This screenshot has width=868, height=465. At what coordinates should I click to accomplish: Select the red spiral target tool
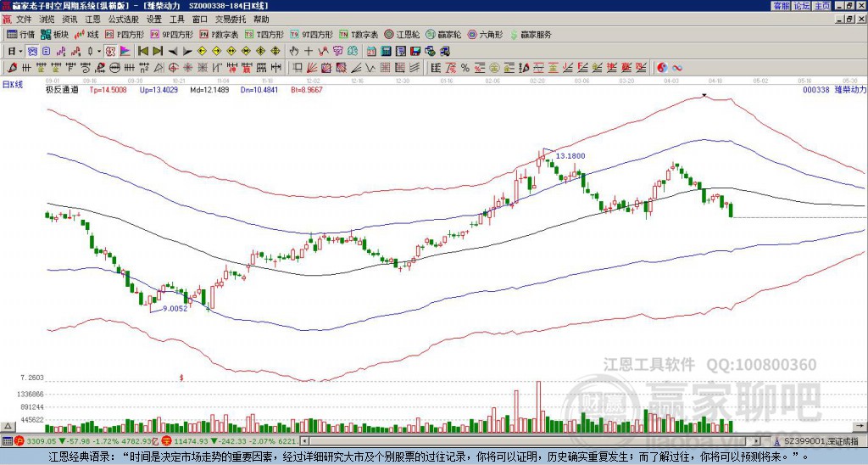click(x=173, y=68)
